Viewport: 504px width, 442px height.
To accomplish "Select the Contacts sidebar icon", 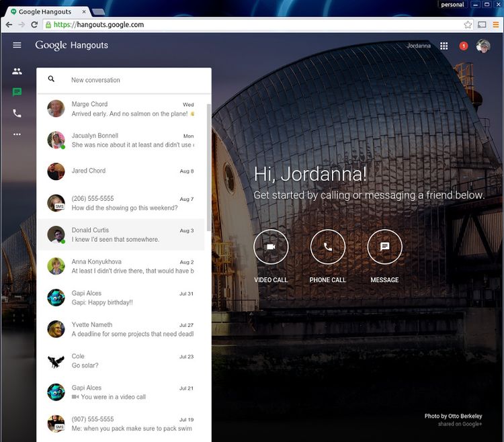I will click(17, 71).
